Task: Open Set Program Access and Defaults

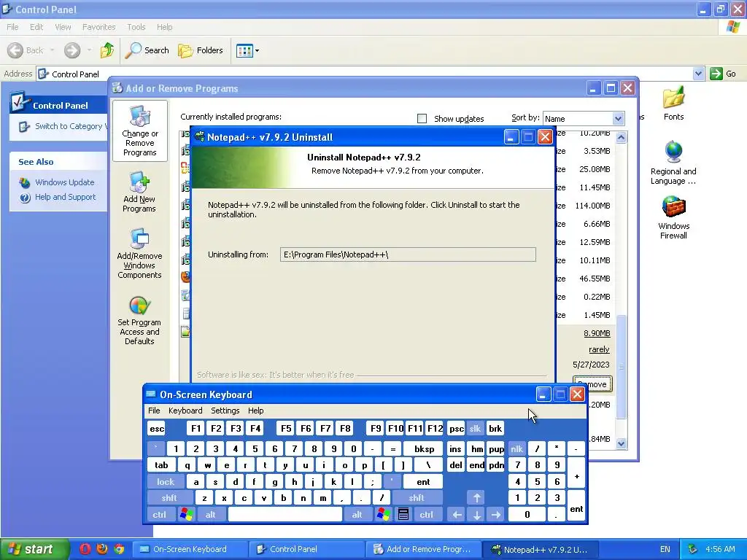Action: (139, 320)
